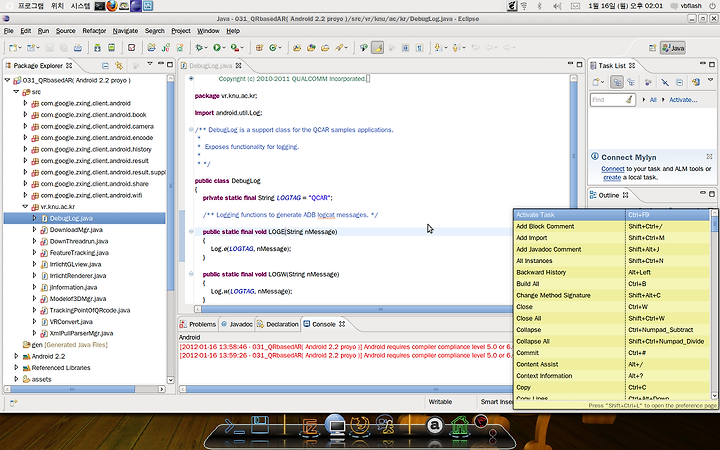Click the Package Explorer vertical scrollbar

tap(170, 186)
